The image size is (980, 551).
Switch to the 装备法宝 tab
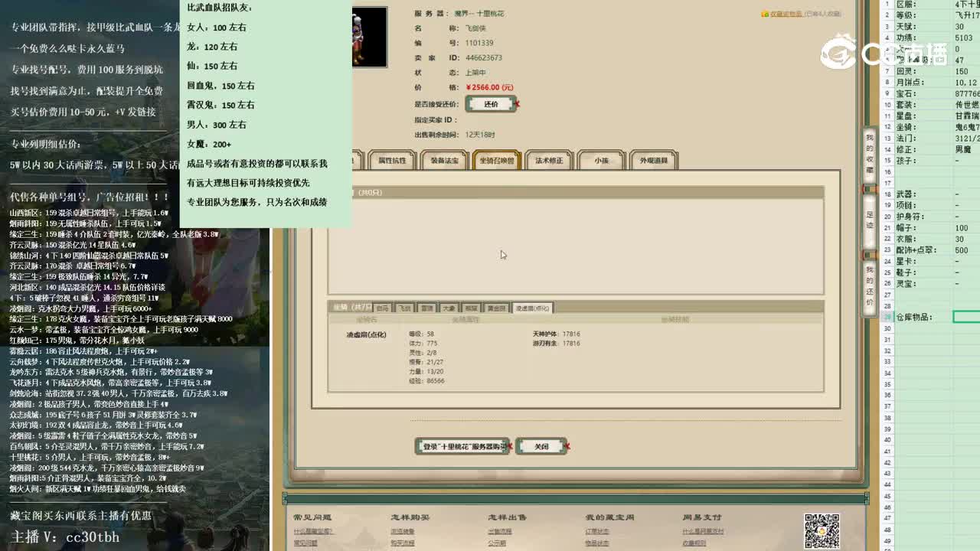coord(443,159)
